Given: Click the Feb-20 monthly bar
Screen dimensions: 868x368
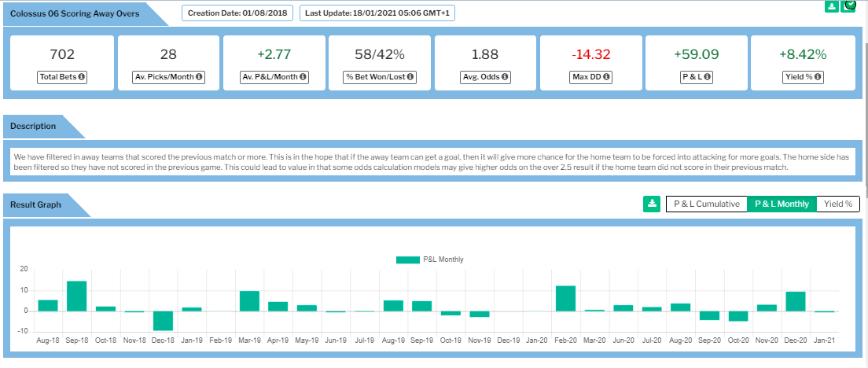Looking at the screenshot, I should click(565, 298).
